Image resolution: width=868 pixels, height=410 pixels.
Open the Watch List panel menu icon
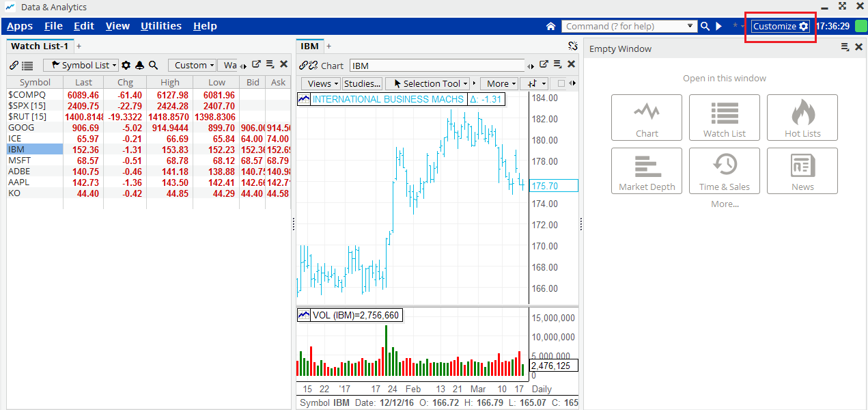270,64
